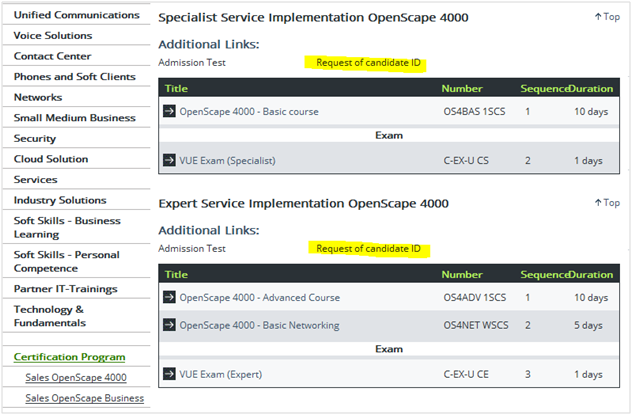The image size is (633, 415).
Task: Open Sales OpenScape Business sublink
Action: tap(84, 398)
